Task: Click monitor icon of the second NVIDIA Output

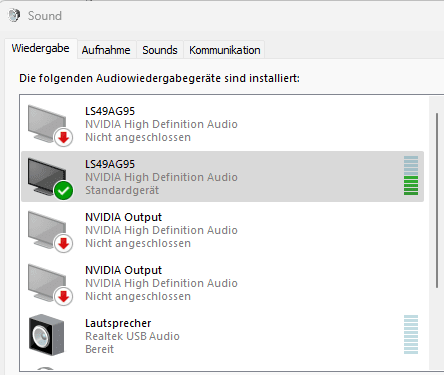Action: [47, 283]
